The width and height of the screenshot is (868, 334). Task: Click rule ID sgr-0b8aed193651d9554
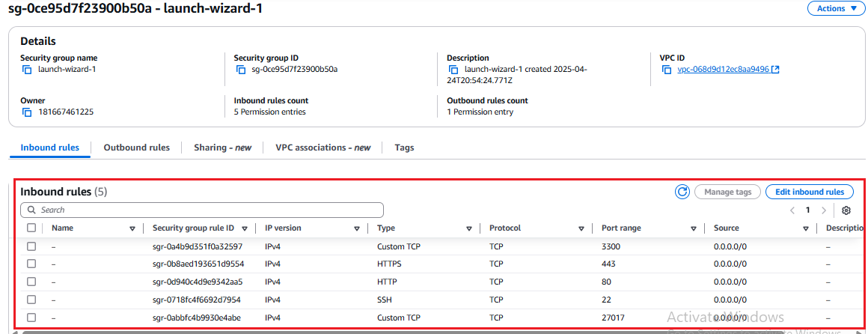198,264
